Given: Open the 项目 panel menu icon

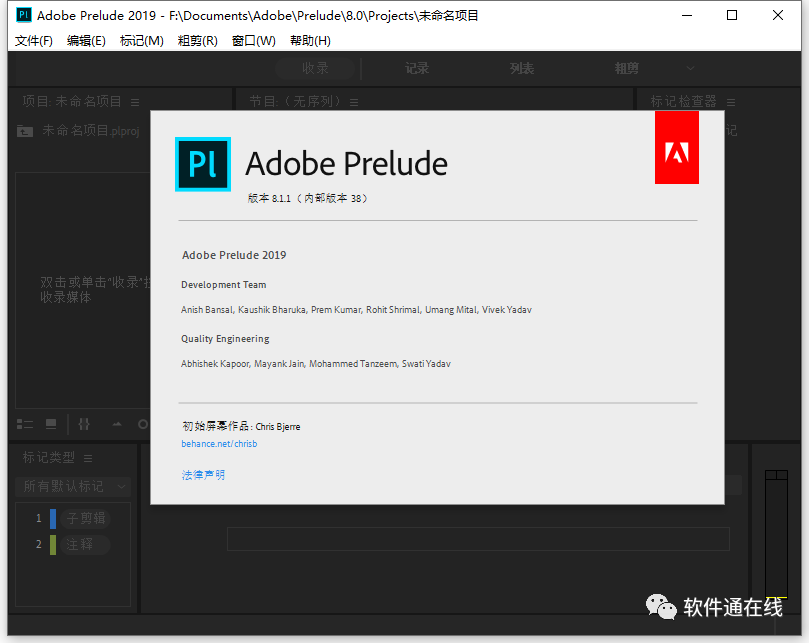Looking at the screenshot, I should click(x=135, y=102).
